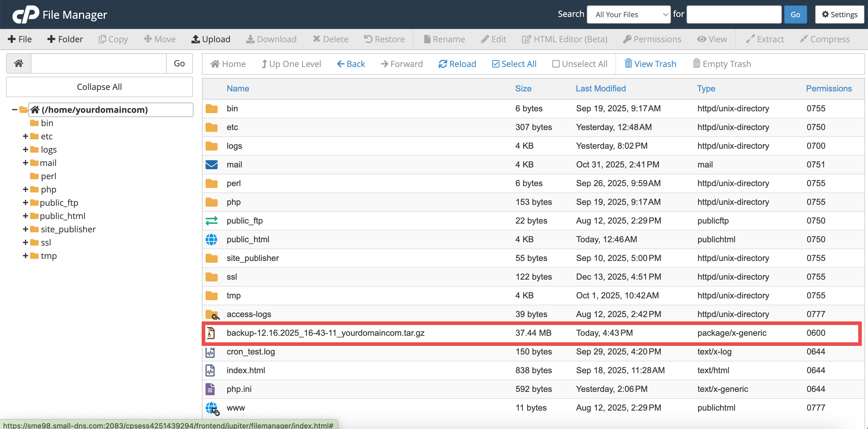This screenshot has height=429, width=868.
Task: Expand the public_html folder in the tree
Action: (x=25, y=216)
